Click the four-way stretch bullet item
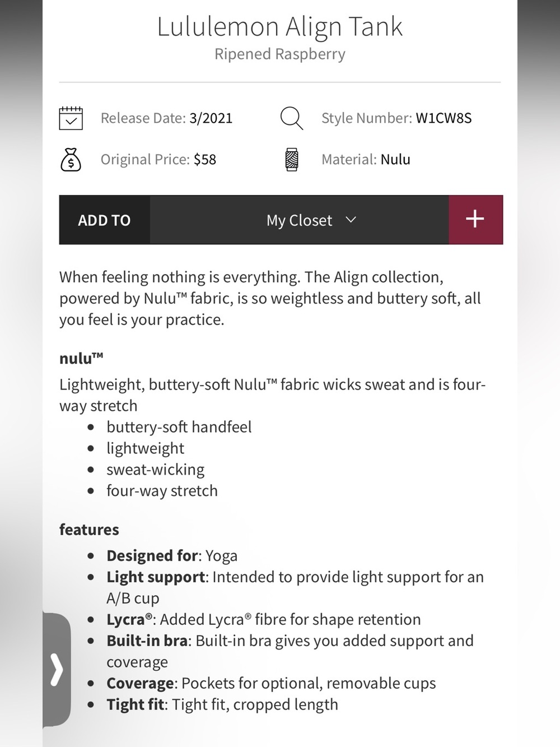The width and height of the screenshot is (560, 747). click(x=162, y=491)
